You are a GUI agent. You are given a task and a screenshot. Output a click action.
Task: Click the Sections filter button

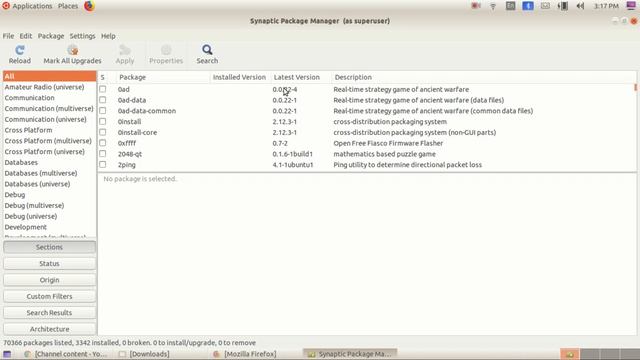pos(49,247)
